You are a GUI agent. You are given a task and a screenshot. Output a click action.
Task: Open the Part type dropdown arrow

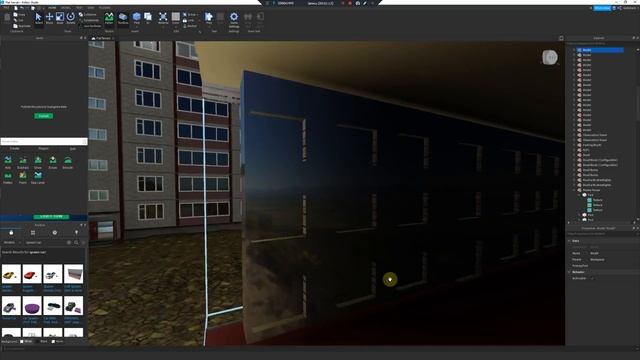[x=137, y=27]
